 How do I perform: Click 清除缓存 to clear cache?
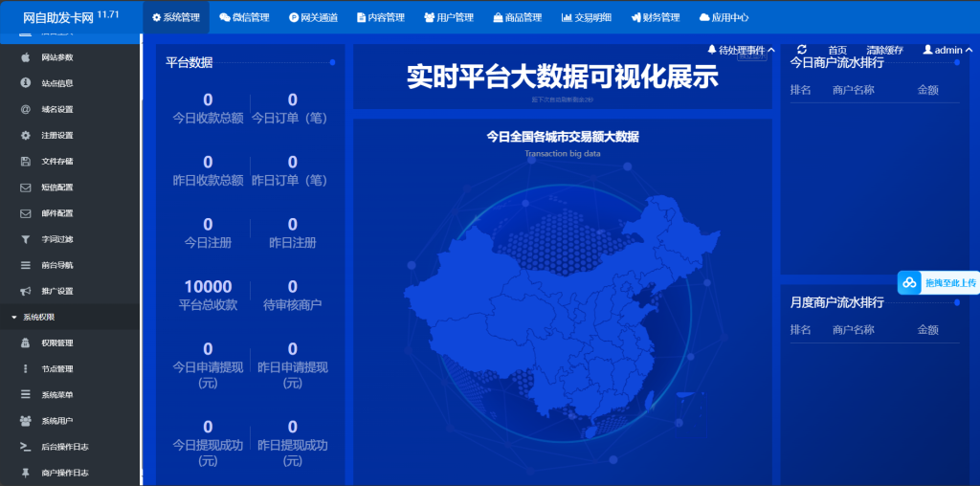click(x=884, y=50)
